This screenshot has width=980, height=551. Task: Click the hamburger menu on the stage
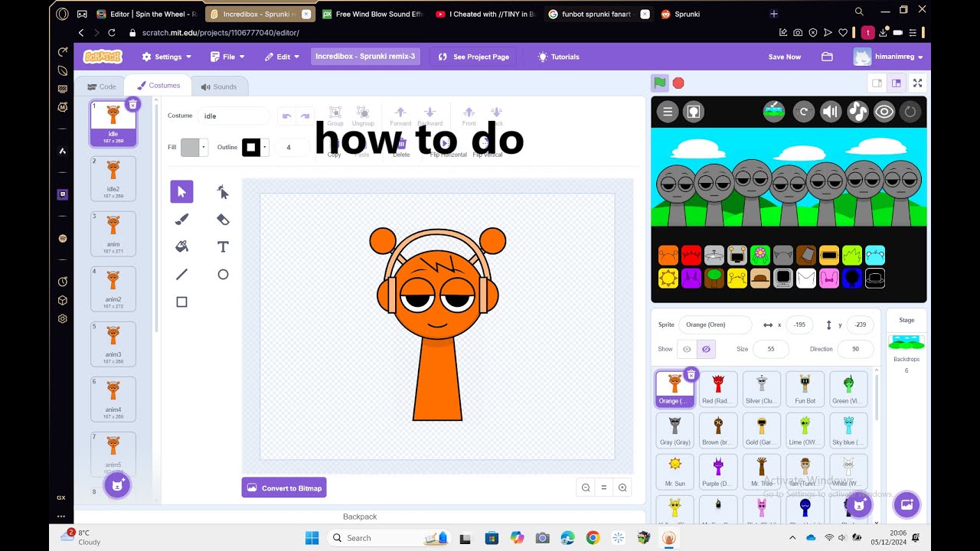click(x=668, y=112)
